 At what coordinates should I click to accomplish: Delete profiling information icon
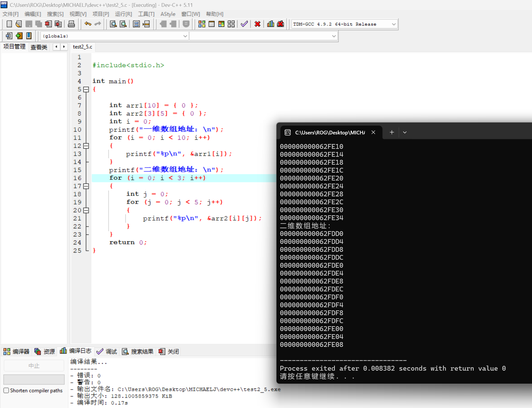[280, 24]
